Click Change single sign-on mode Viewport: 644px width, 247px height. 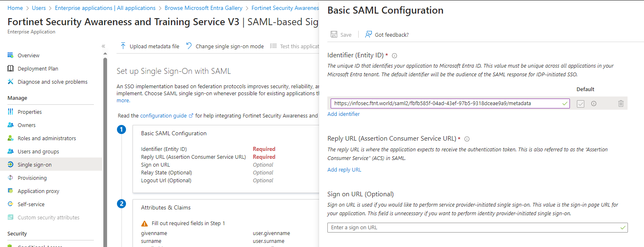click(x=225, y=46)
